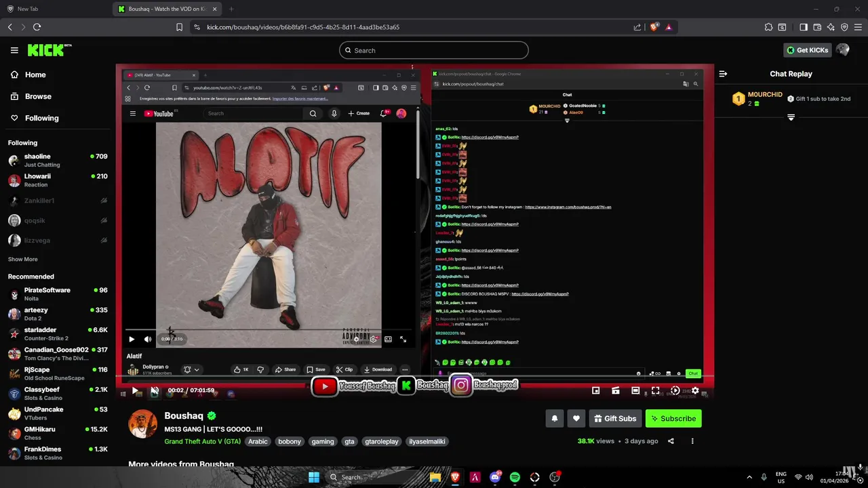Open a new browser tab

coord(231,9)
